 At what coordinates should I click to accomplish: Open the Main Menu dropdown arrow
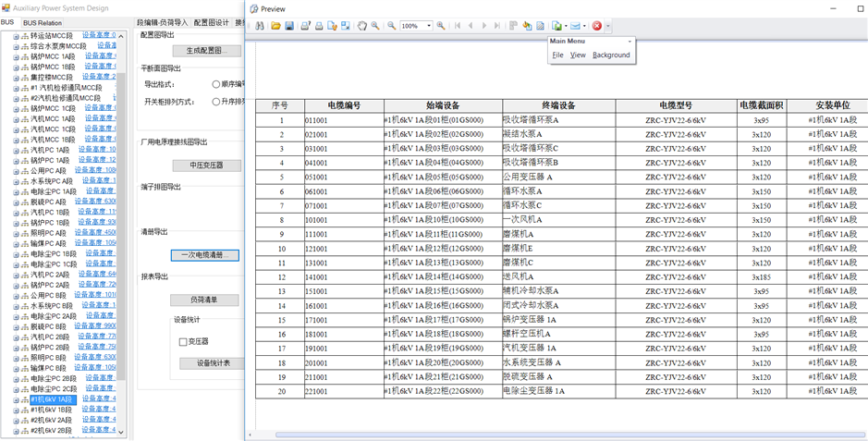630,42
